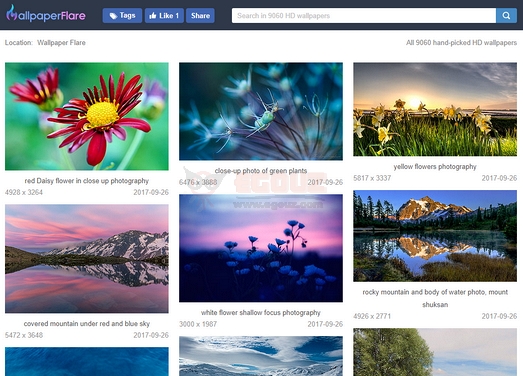
Task: Open the snowy clouds landscape thumbnail
Action: [261, 356]
